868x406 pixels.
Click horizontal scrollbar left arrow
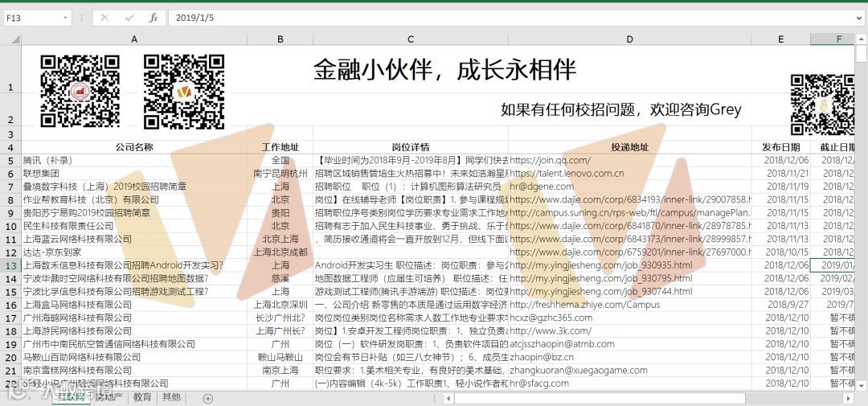tap(448, 398)
